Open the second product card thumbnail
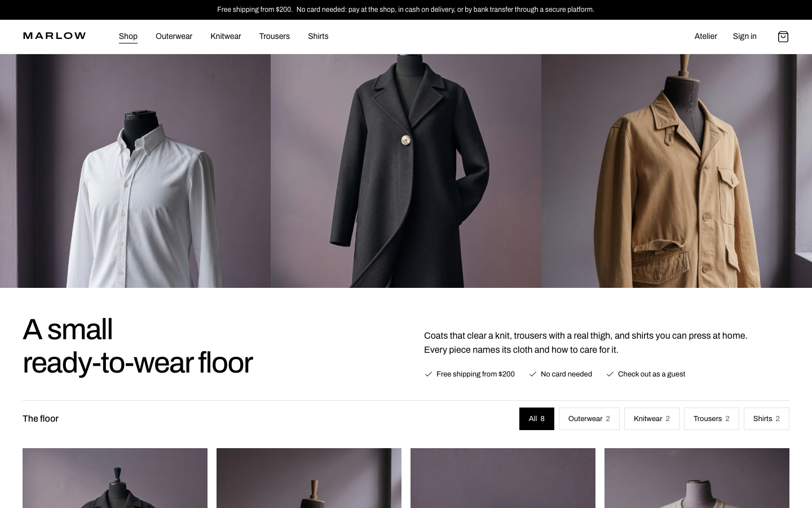 (309, 478)
